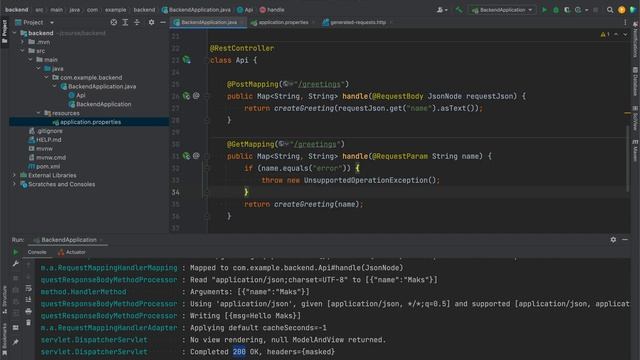Viewport: 640px width, 360px height.
Task: Click the Spring bean gutter icon on the Api class line
Action: click(x=187, y=60)
